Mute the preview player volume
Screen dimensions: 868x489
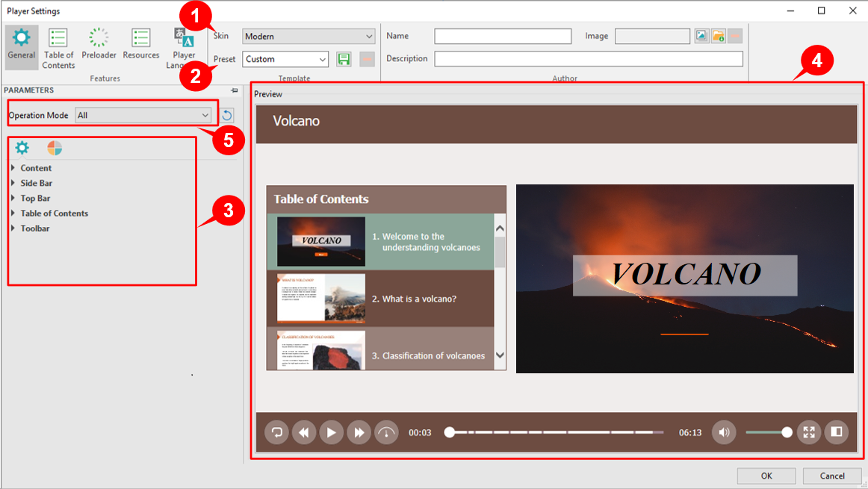coord(724,432)
